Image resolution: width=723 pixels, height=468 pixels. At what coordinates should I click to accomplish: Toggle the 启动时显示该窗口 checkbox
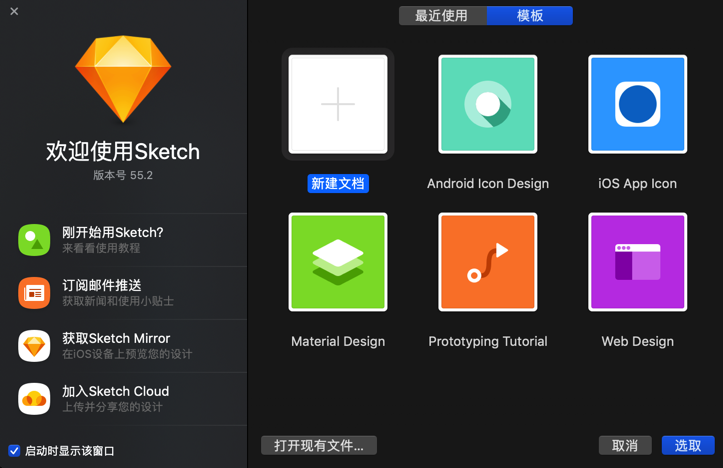pos(14,450)
